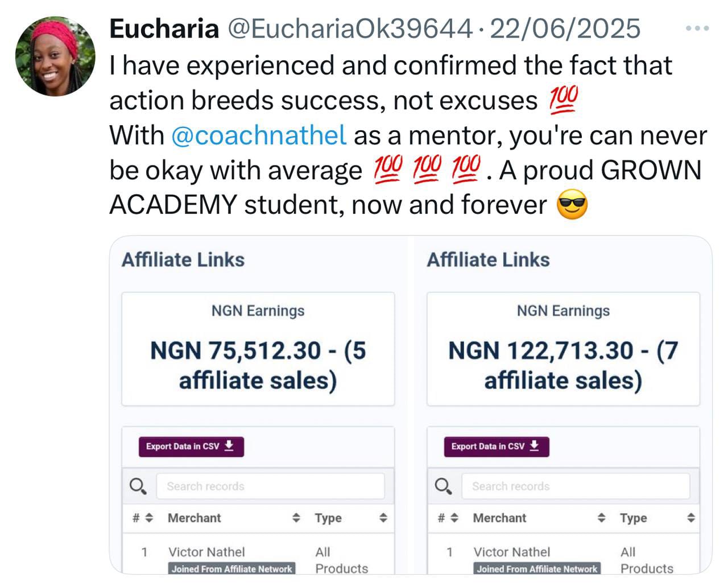728x586 pixels.
Task: Sort left table by Type column arrows
Action: point(383,518)
